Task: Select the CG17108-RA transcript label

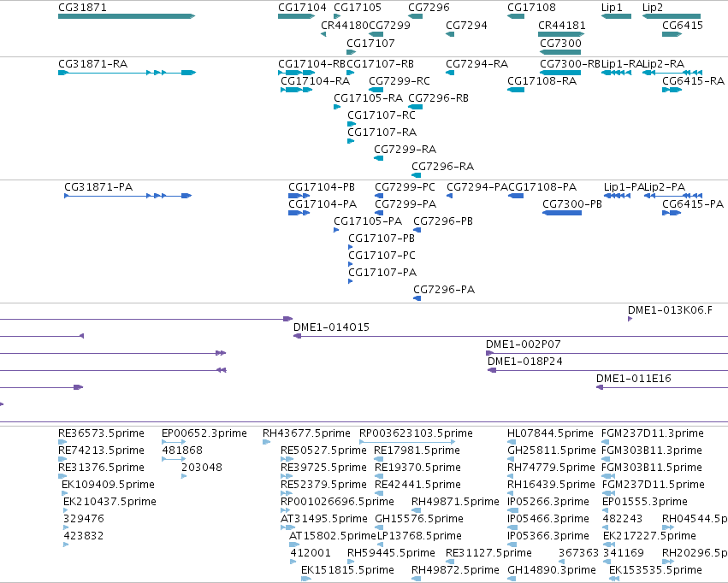Action: [542, 80]
